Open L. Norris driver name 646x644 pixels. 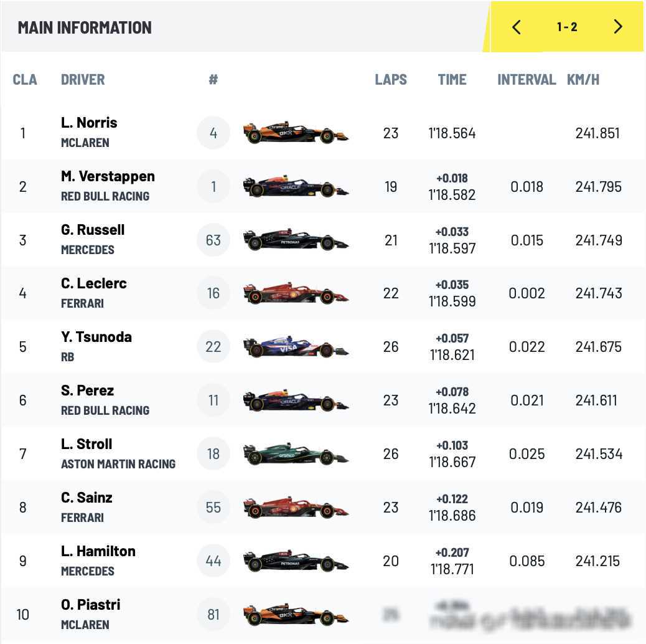tap(89, 123)
